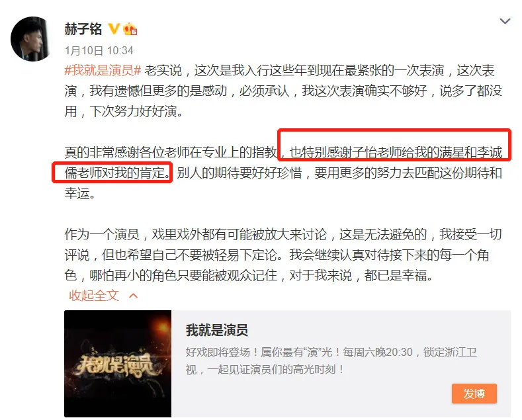Open the #我就是演员# hashtag topic
This screenshot has height=420, width=522.
click(103, 71)
